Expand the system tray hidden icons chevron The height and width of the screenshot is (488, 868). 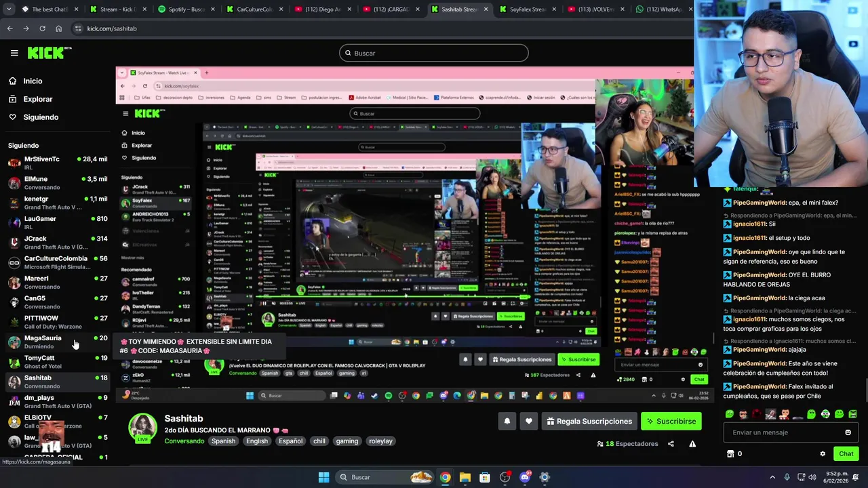pyautogui.click(x=772, y=477)
